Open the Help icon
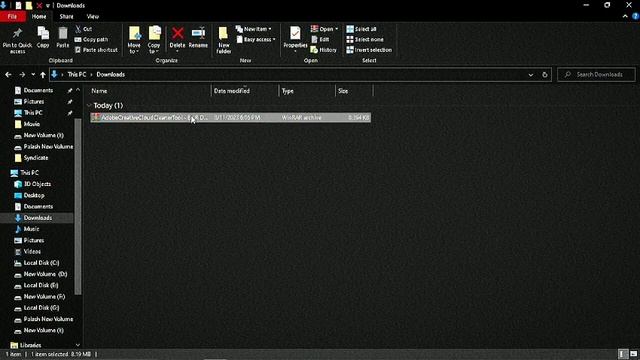 (636, 17)
